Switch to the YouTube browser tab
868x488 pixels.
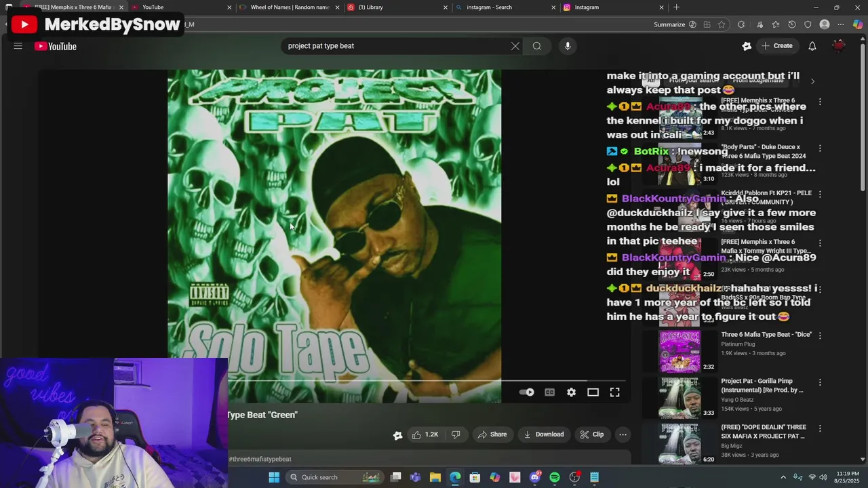coord(182,7)
